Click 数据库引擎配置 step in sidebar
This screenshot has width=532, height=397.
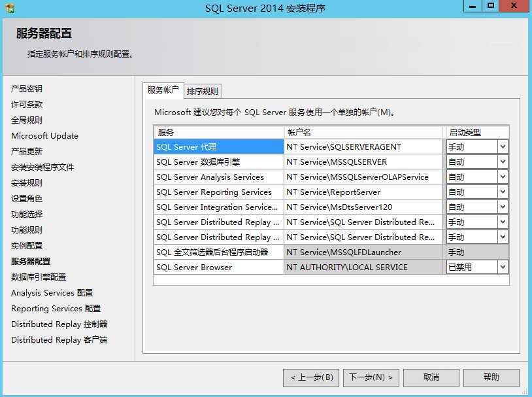point(39,277)
